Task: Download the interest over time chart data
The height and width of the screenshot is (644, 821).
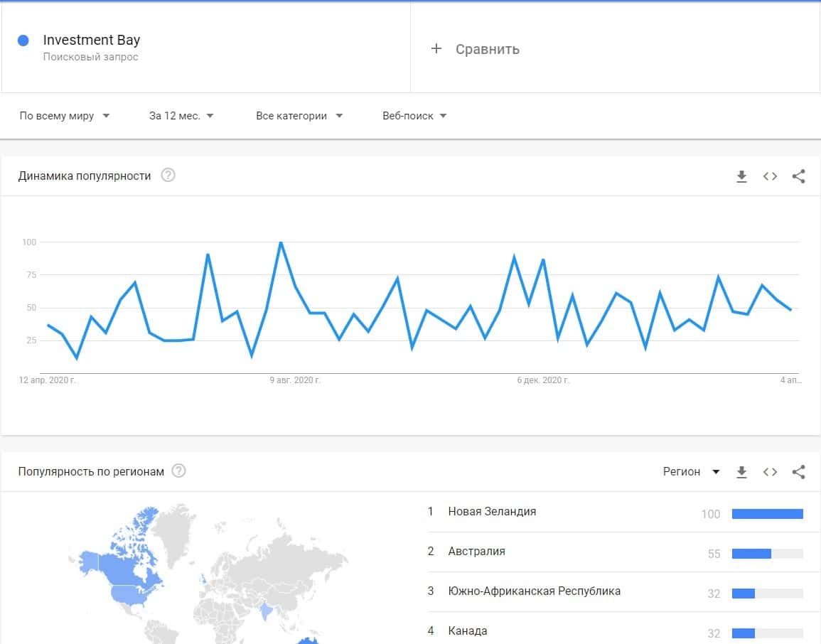Action: [741, 176]
